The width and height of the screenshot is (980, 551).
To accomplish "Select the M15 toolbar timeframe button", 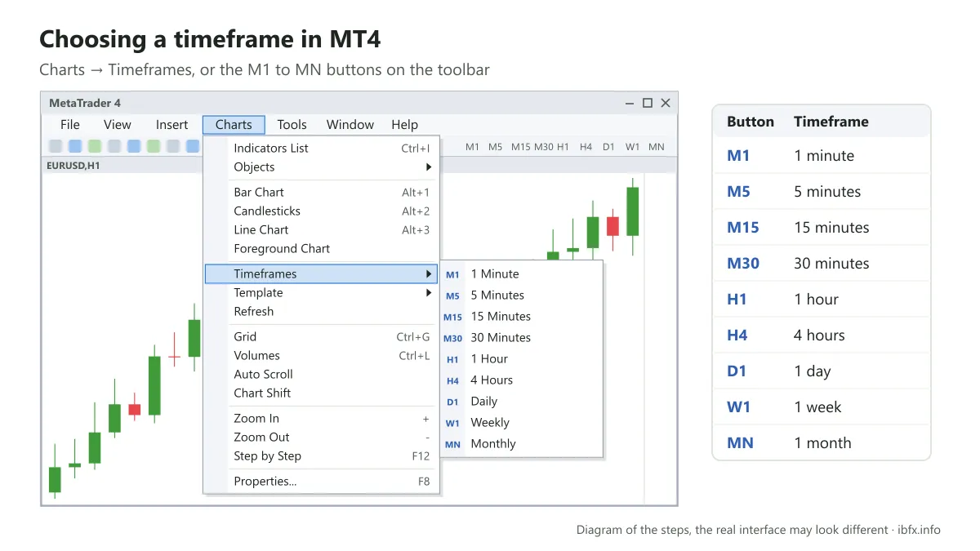I will (x=520, y=147).
